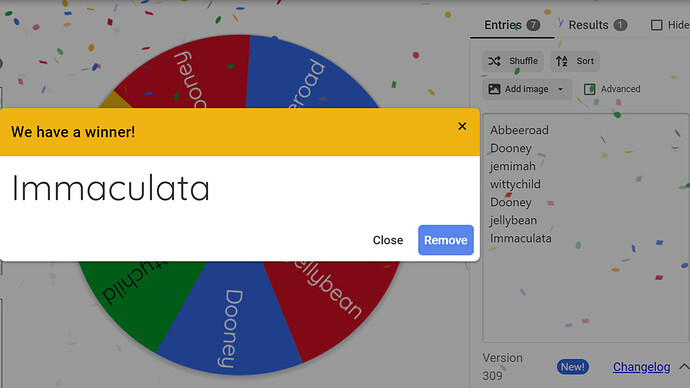Open the Changelog link
The image size is (690, 388).
pos(641,367)
